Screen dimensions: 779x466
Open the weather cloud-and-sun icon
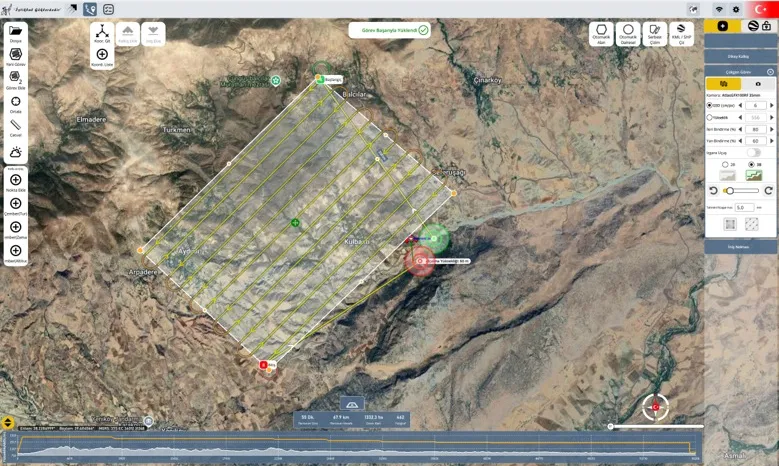point(15,152)
